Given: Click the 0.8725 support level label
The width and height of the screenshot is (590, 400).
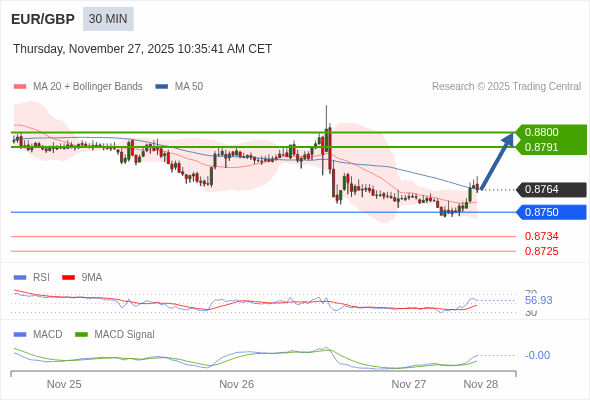Looking at the screenshot, I should coord(541,251).
